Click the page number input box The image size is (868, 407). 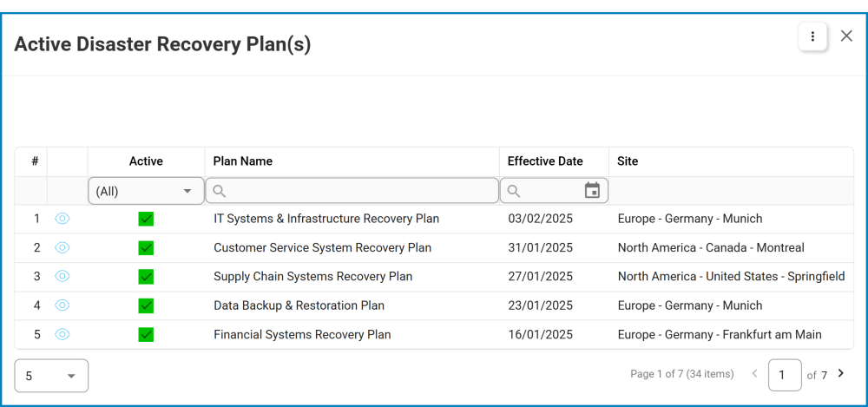click(x=785, y=375)
